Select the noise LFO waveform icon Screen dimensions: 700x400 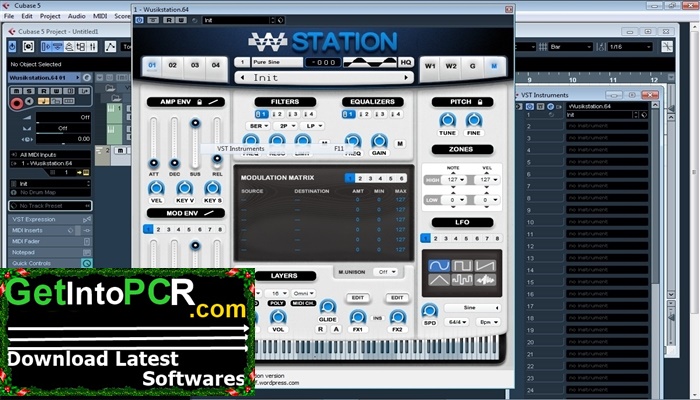tap(485, 280)
